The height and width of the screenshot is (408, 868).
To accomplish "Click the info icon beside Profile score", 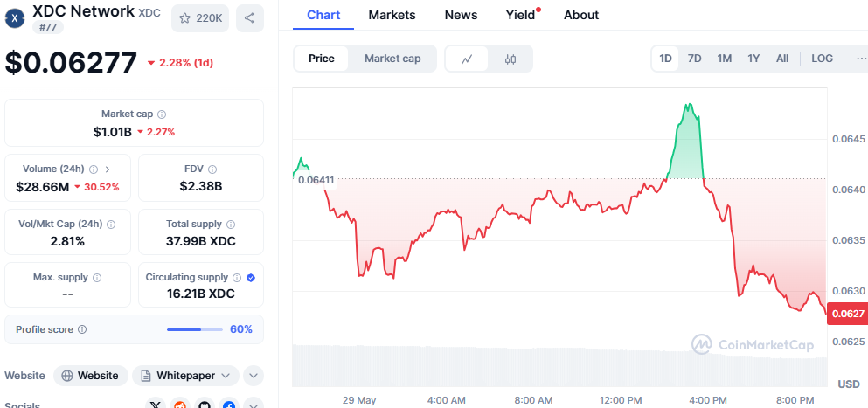I will tap(82, 329).
